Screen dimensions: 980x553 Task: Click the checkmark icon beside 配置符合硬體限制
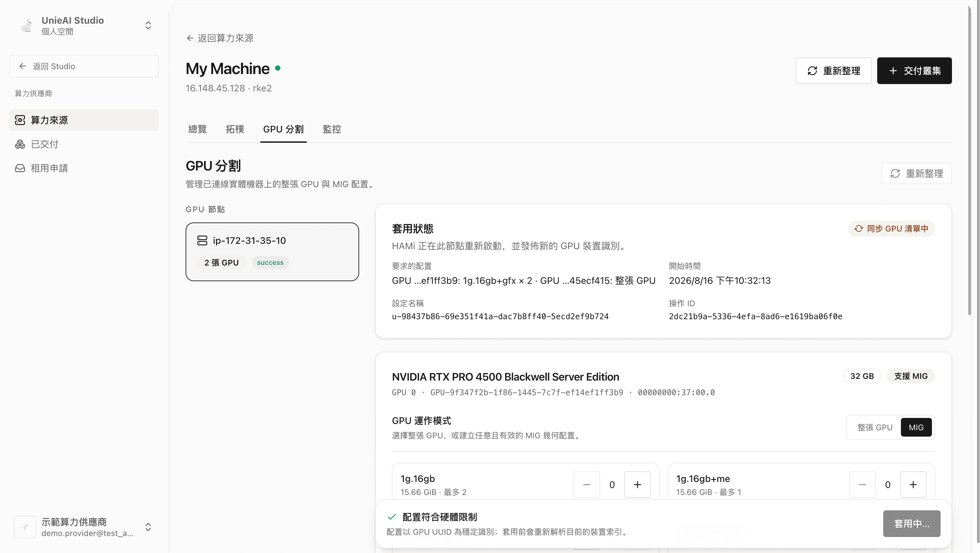click(392, 517)
